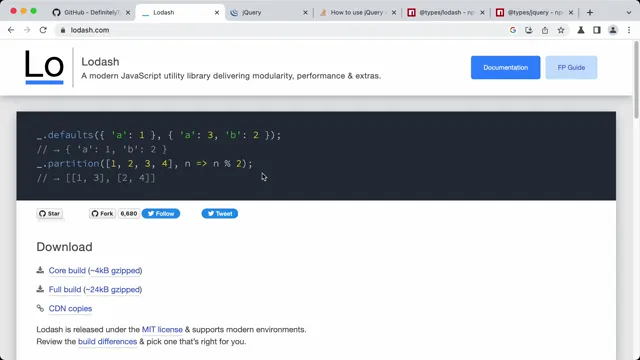Screen dimensions: 640x360
Task: Star Lodash on GitHub
Action: 50,213
